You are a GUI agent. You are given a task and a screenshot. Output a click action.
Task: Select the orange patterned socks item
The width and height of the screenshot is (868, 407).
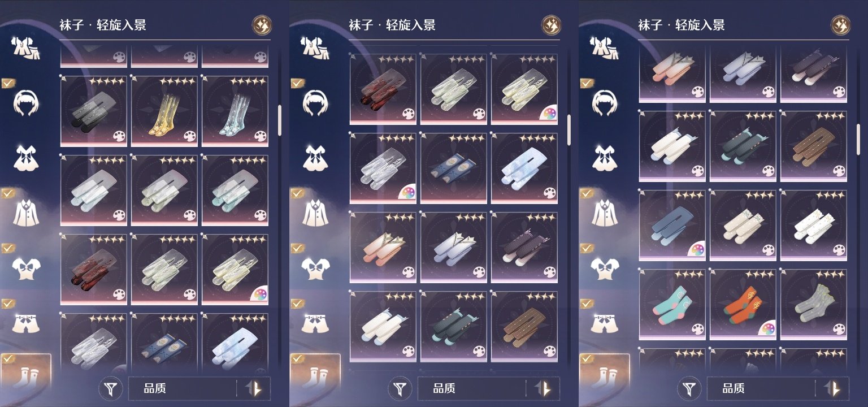[x=743, y=304]
